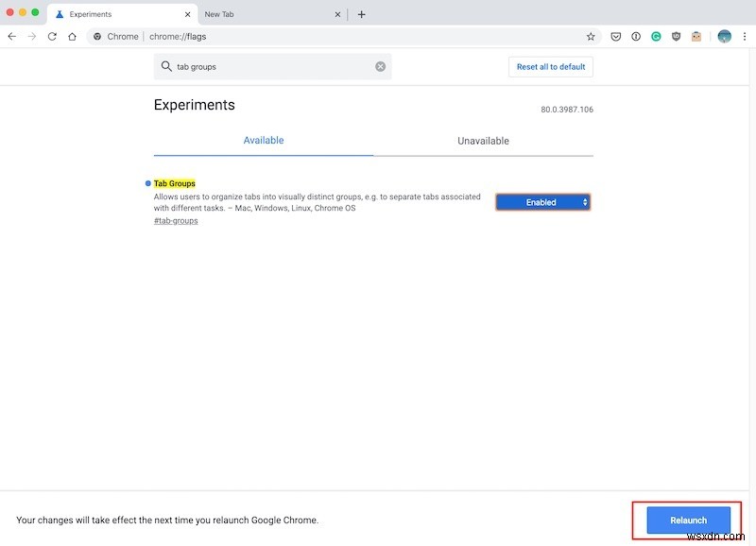
Task: Click the shield extension icon
Action: pyautogui.click(x=676, y=37)
